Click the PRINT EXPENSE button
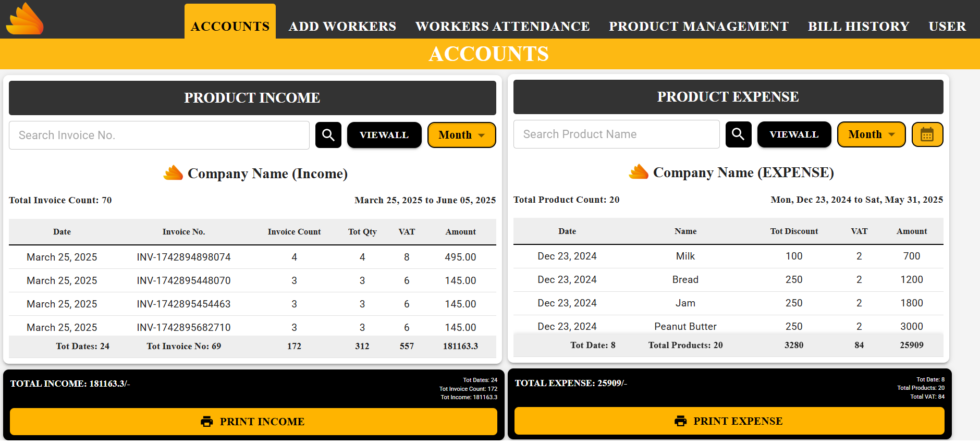Viewport: 980px width, 444px height. (729, 421)
